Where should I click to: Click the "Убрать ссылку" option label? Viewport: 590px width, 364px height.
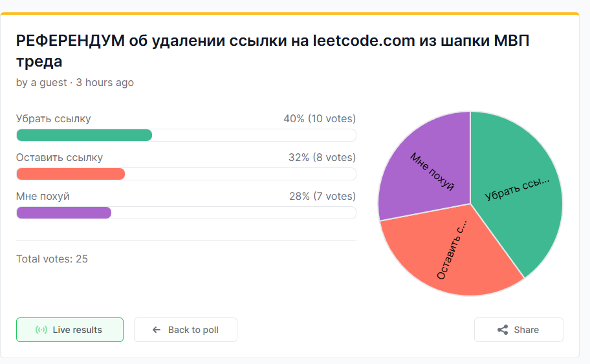(x=54, y=119)
